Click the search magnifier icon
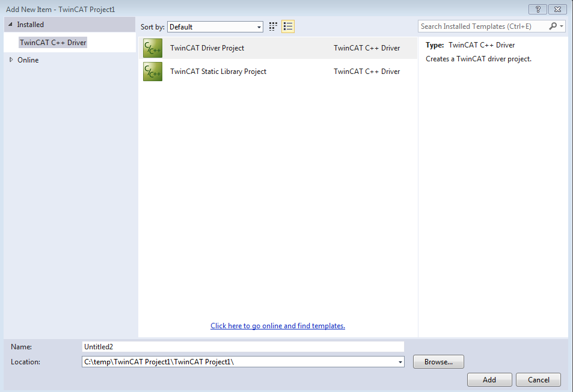This screenshot has width=573, height=392. click(553, 26)
